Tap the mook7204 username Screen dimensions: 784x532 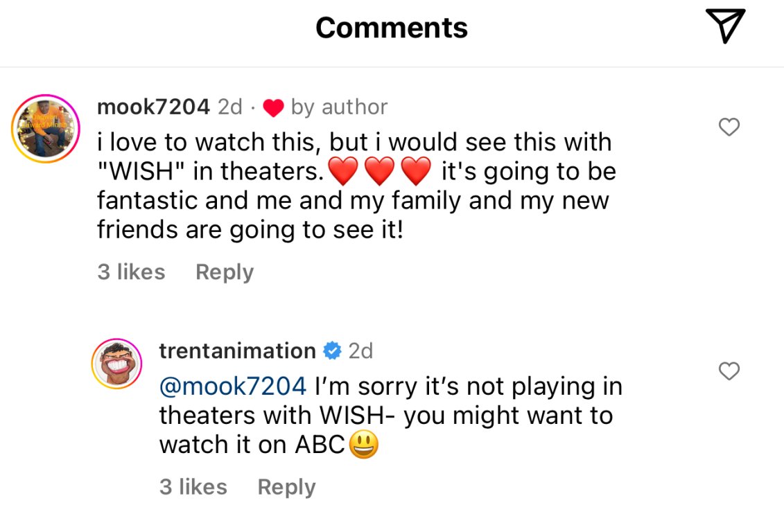pos(153,107)
